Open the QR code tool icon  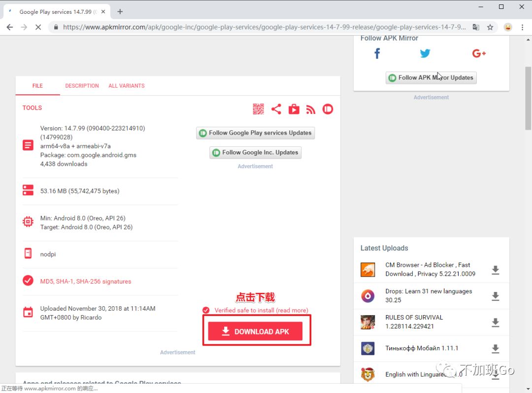click(258, 109)
